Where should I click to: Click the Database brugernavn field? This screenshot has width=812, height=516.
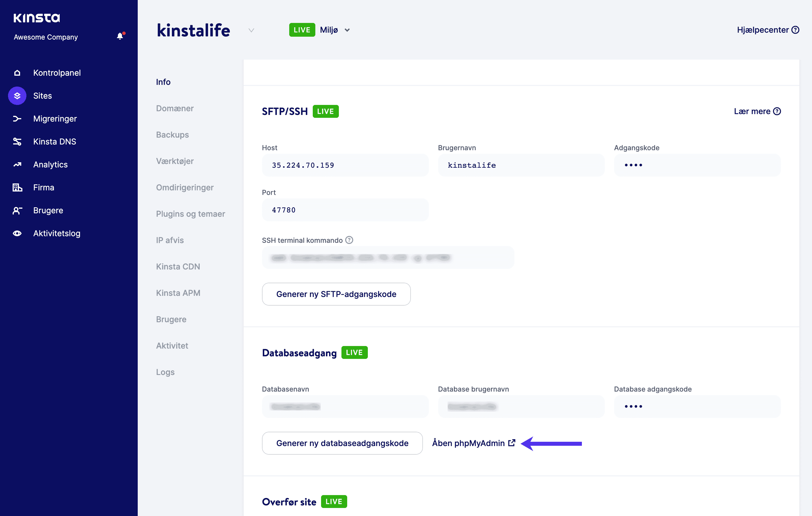[x=521, y=406]
